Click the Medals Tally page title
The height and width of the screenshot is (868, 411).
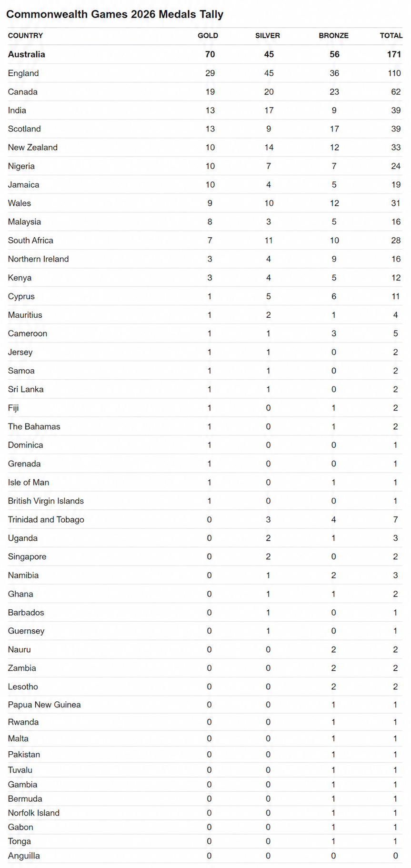115,14
